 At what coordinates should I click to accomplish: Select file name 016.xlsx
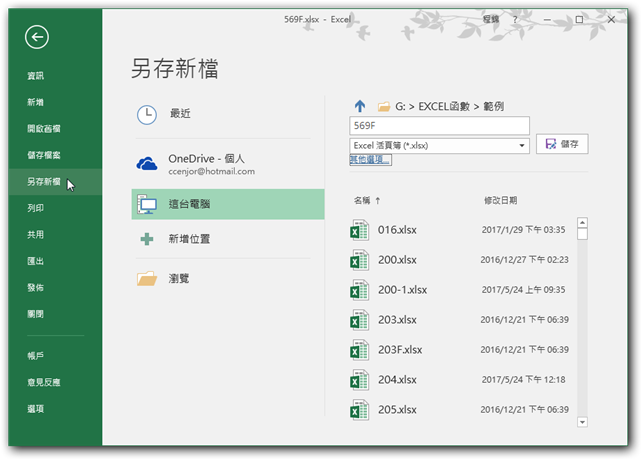coord(397,230)
